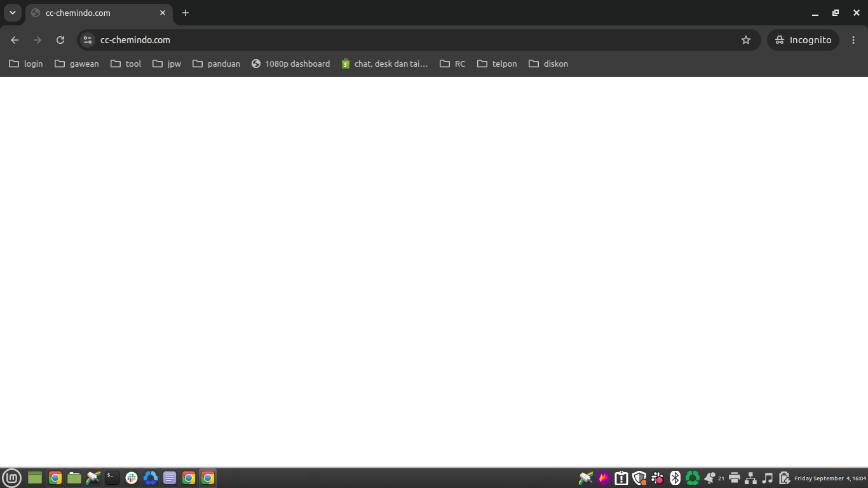Open the 1080p dashboard bookmark
The width and height of the screenshot is (868, 488).
[x=291, y=64]
